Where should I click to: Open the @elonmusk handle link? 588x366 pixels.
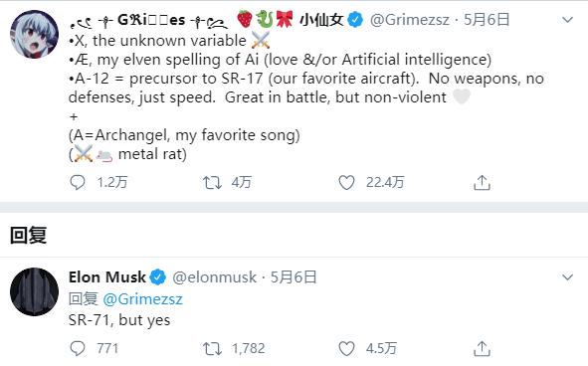click(x=215, y=277)
